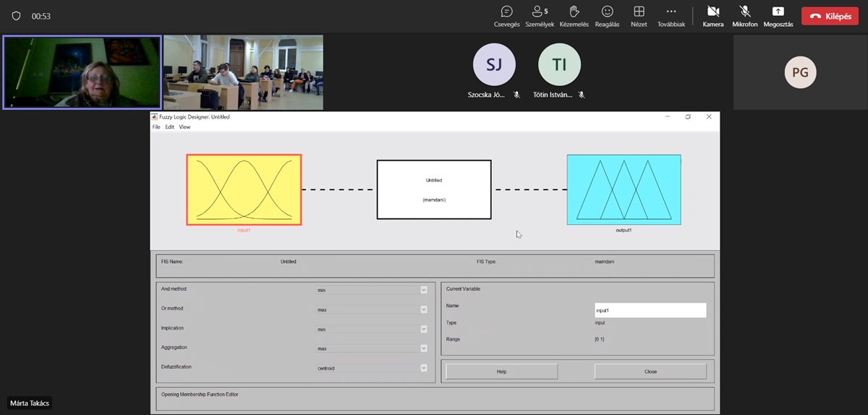This screenshot has width=868, height=415.
Task: Open the Defuzzification dropdown
Action: pos(373,368)
